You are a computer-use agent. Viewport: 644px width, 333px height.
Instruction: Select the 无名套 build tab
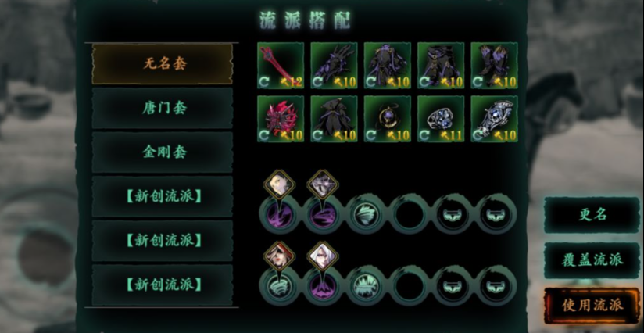point(163,63)
